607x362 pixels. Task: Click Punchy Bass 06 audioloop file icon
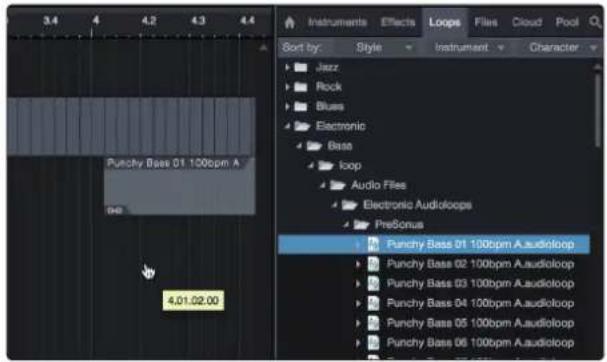[x=373, y=343]
